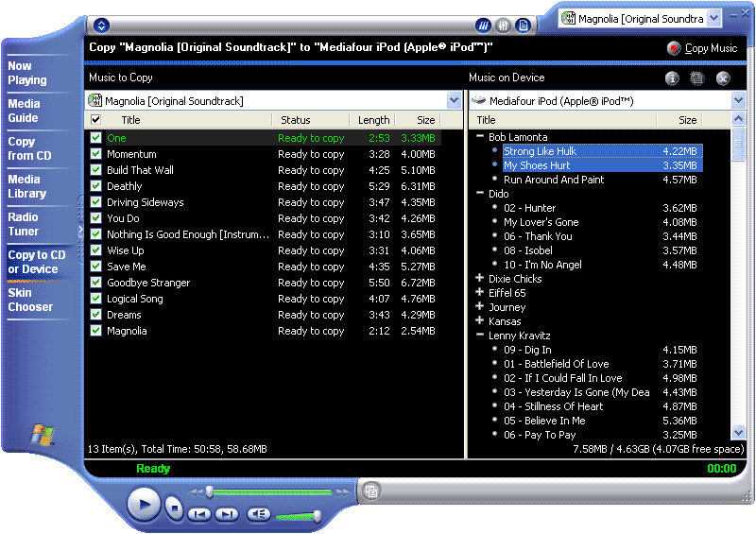The width and height of the screenshot is (756, 534).
Task: Select the Copy to CD or Device tab
Action: pyautogui.click(x=37, y=262)
